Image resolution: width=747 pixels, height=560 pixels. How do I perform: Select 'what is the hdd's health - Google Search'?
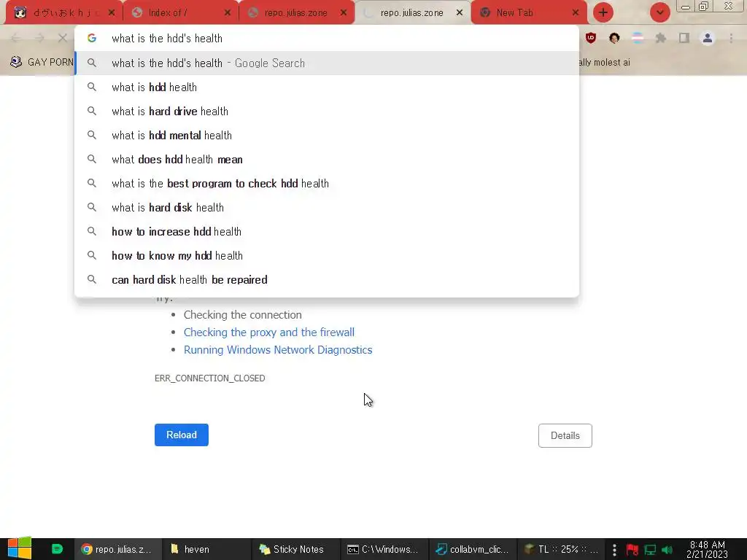point(327,63)
